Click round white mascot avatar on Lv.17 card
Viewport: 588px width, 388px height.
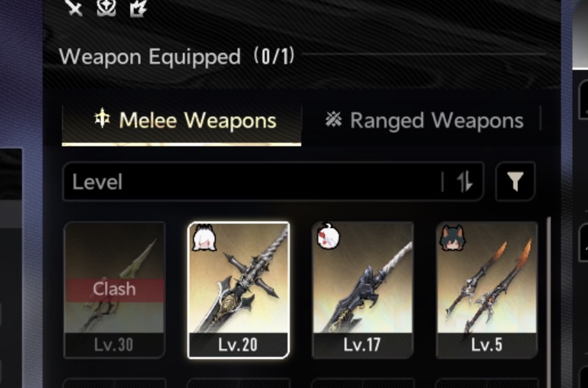tap(328, 236)
